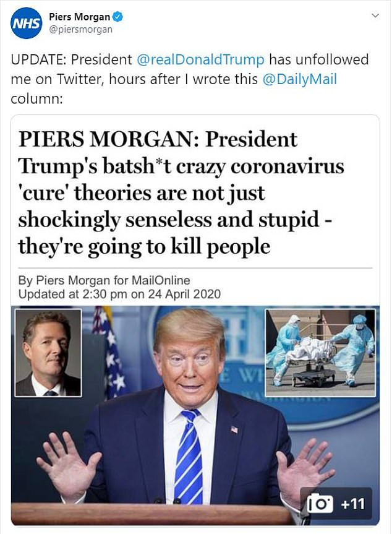Viewport: 392px width, 534px height.
Task: Click the 'By Piers Morgan for MailOnline' byline
Action: coord(104,280)
